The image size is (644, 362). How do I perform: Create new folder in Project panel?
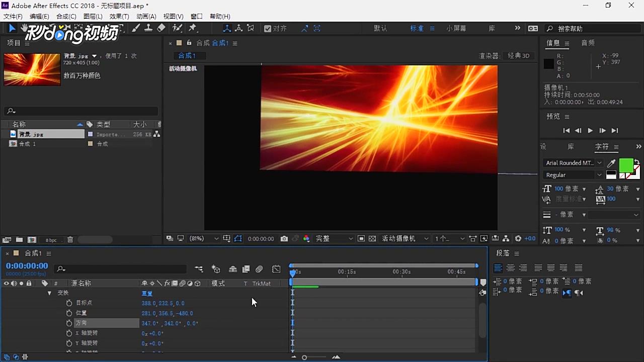19,240
